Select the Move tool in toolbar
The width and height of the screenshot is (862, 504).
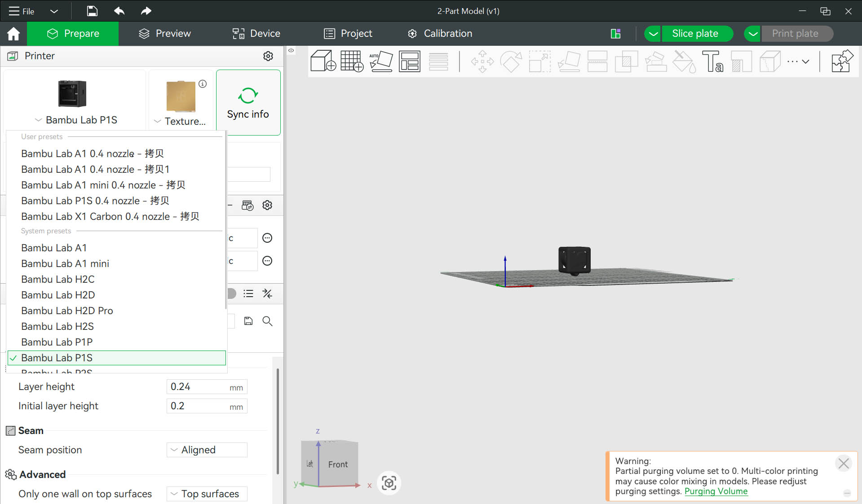point(482,61)
